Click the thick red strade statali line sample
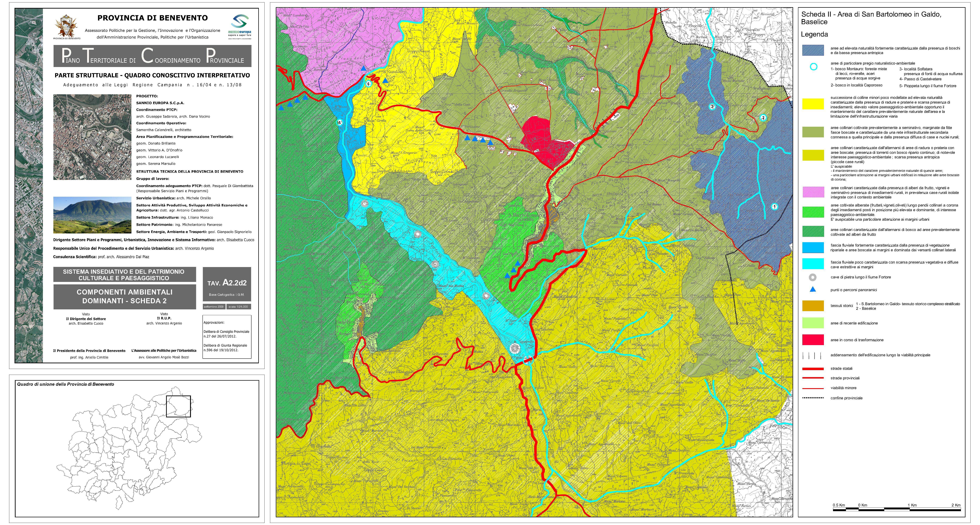This screenshot has height=525, width=980. 813,369
